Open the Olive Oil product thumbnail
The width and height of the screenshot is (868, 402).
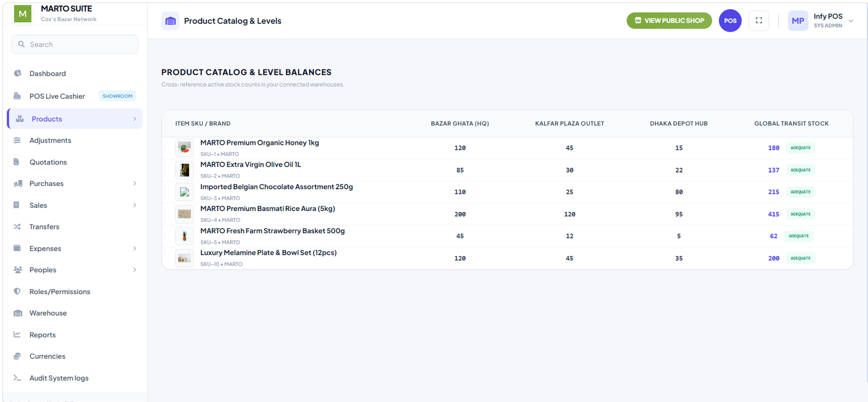coord(184,170)
